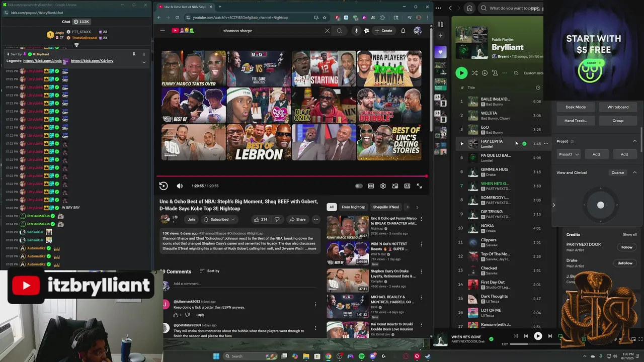
Task: Search within the Brylliant playlist
Action: click(x=516, y=73)
